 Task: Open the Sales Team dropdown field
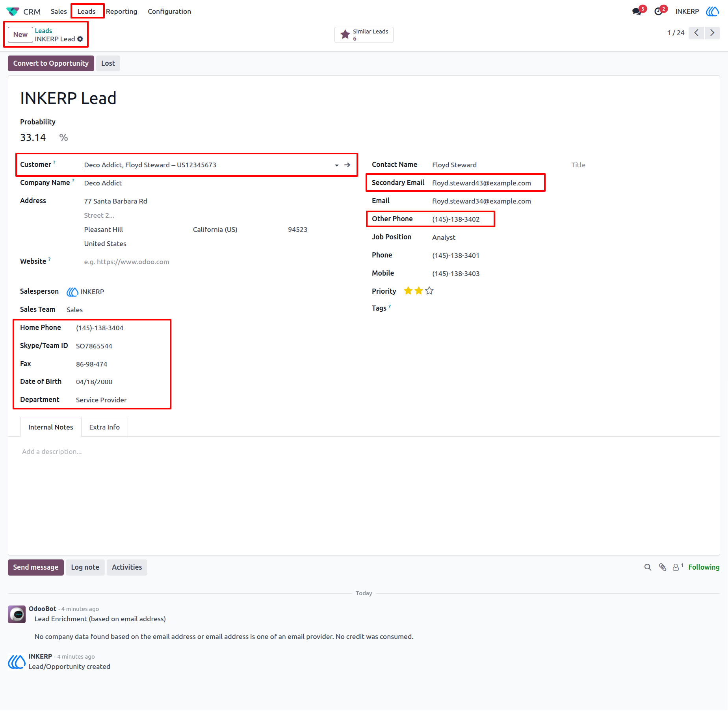(x=74, y=310)
